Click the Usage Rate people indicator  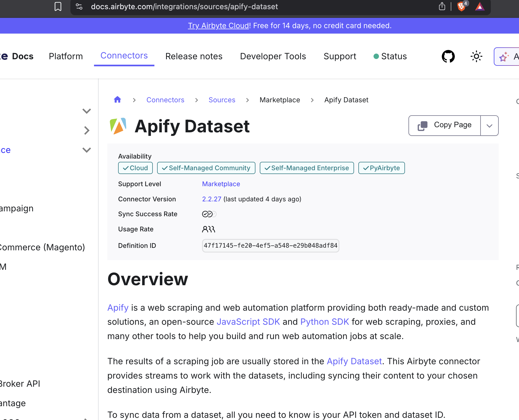[209, 229]
